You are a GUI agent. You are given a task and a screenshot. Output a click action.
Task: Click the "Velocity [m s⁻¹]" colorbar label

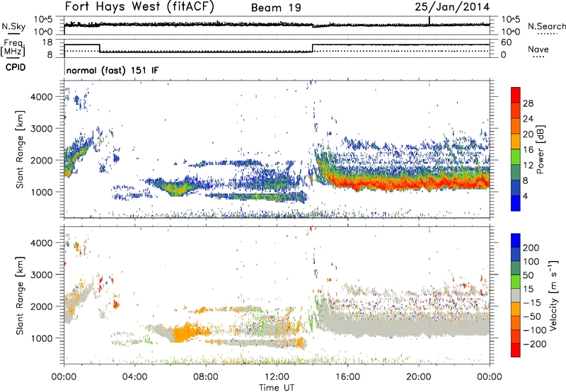(553, 295)
